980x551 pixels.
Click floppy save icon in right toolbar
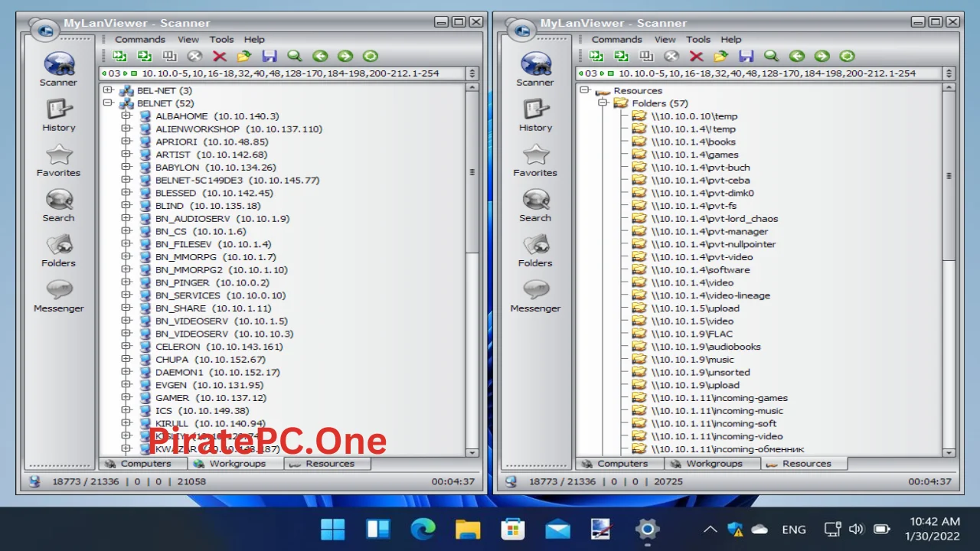pos(746,56)
